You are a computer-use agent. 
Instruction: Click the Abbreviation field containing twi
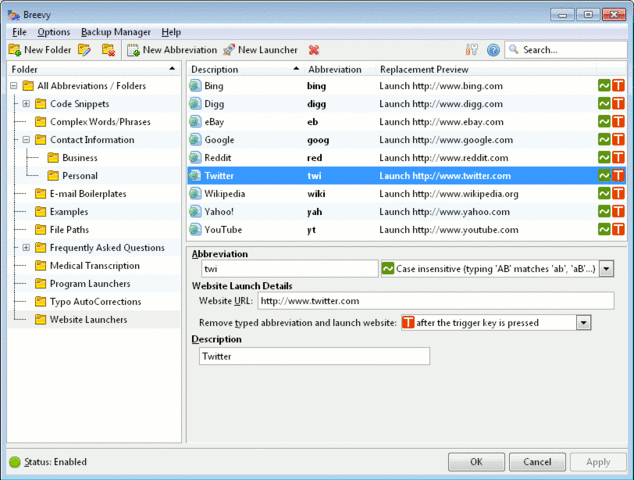tap(290, 269)
